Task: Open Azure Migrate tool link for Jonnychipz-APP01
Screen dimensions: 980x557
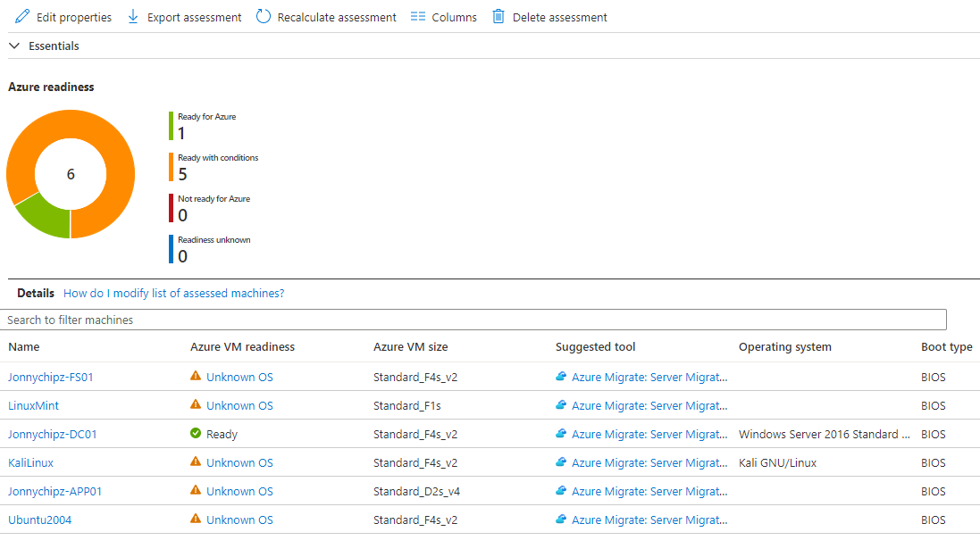Action: pyautogui.click(x=649, y=491)
